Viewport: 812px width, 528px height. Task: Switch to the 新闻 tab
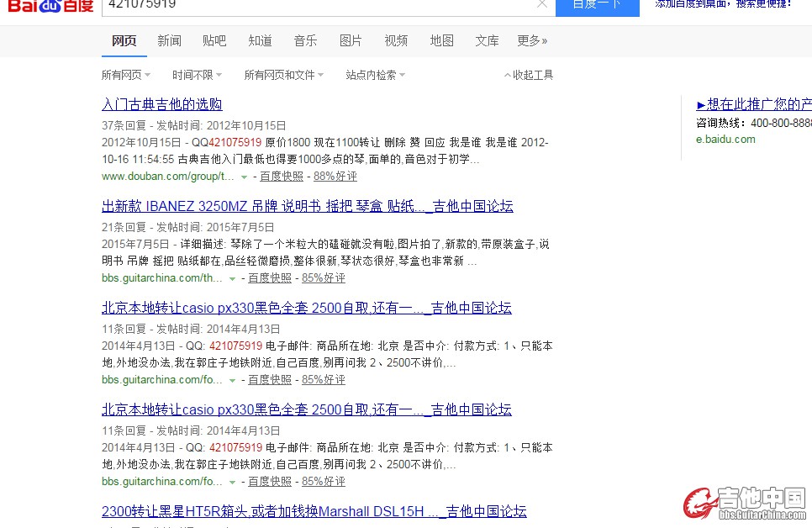pos(169,41)
